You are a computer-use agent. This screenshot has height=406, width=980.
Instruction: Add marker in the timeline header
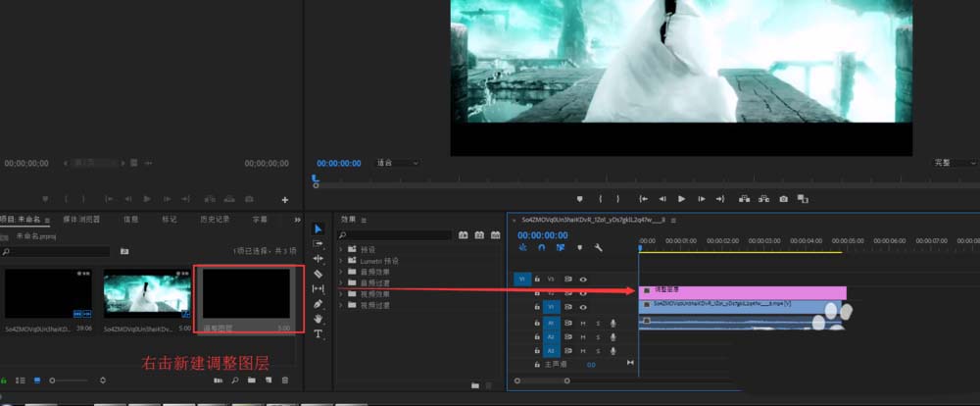click(x=579, y=248)
